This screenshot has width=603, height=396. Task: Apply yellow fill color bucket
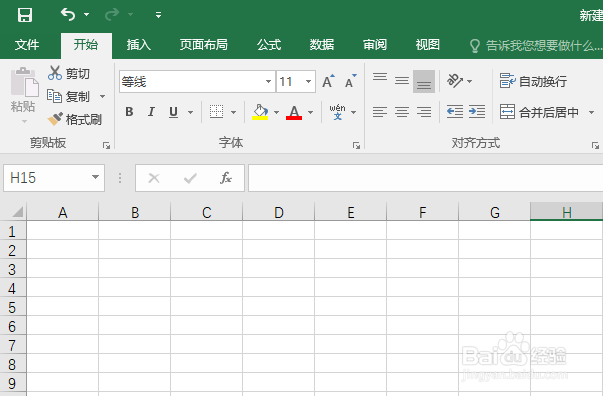click(x=260, y=112)
